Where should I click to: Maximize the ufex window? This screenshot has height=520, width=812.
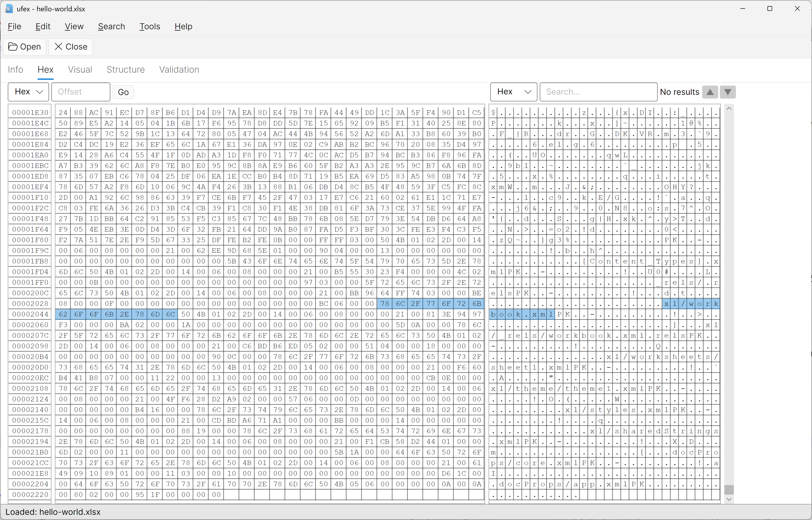[x=770, y=9]
